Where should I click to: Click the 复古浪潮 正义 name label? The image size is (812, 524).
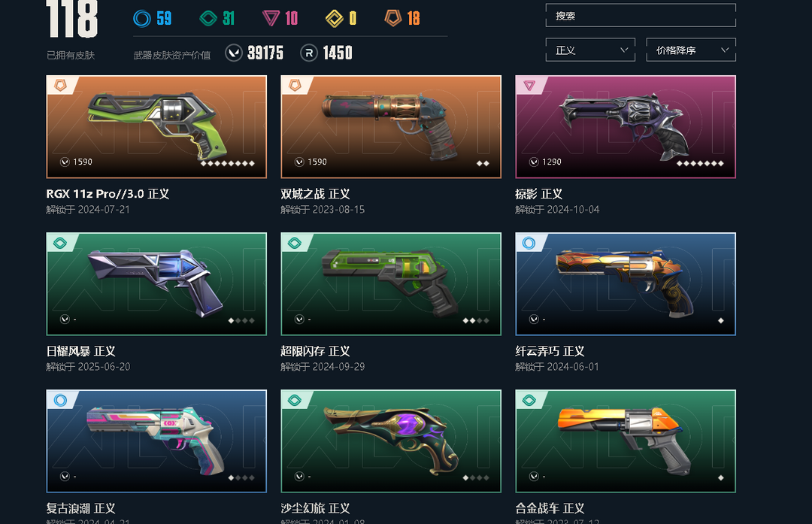(80, 508)
